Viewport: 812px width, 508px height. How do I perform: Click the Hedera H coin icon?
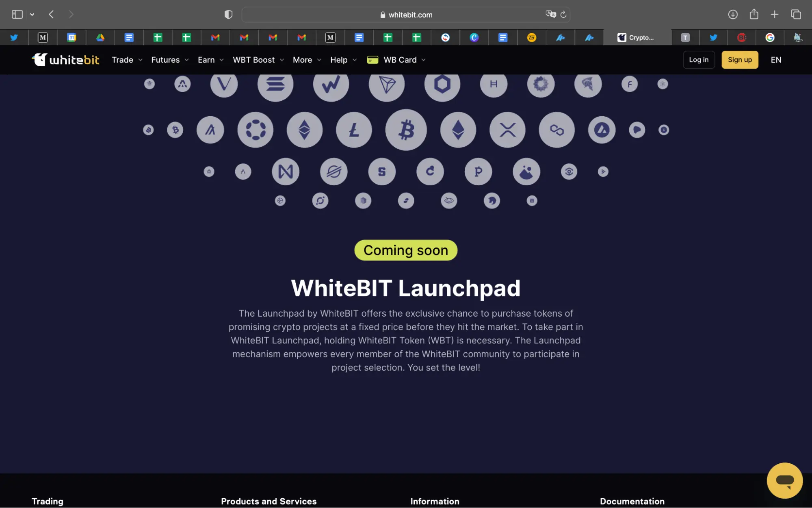[494, 84]
